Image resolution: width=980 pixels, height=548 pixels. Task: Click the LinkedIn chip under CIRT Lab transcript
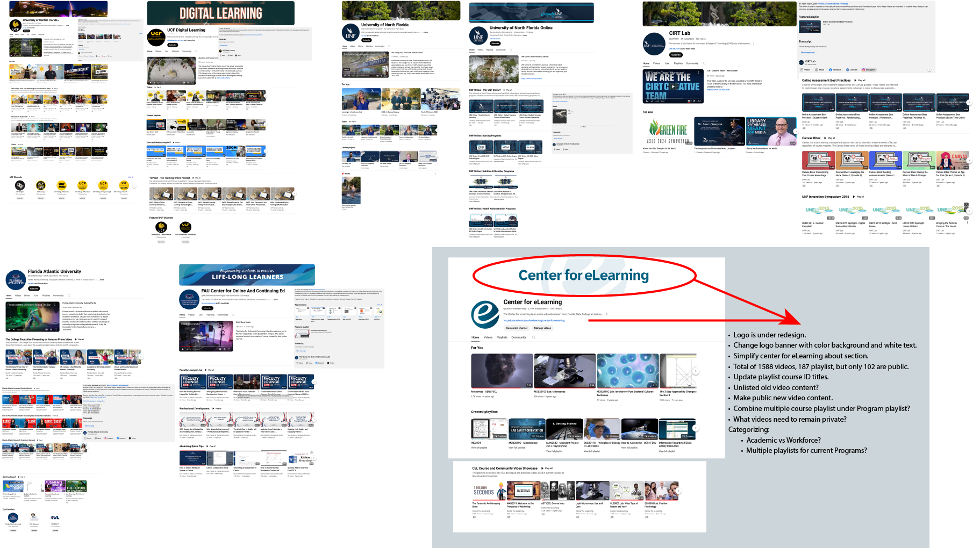(x=852, y=70)
